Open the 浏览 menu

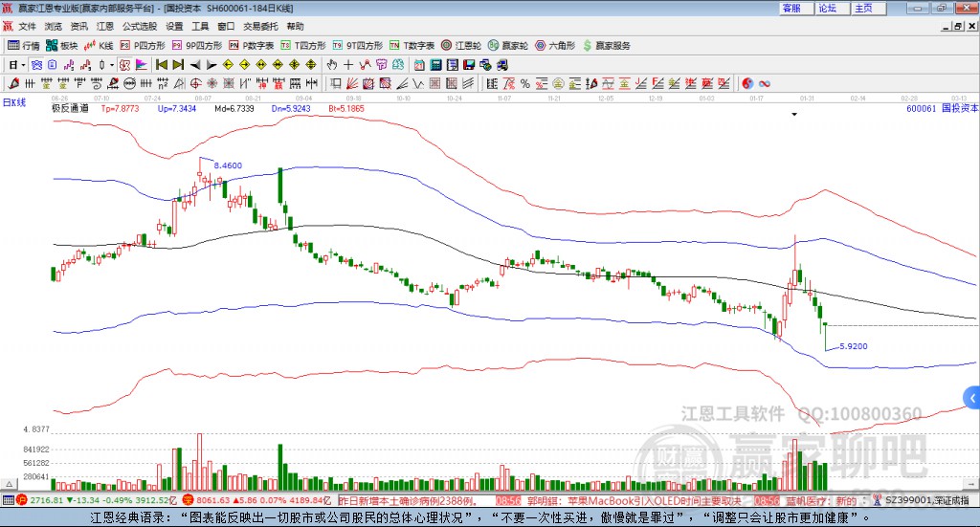54,26
